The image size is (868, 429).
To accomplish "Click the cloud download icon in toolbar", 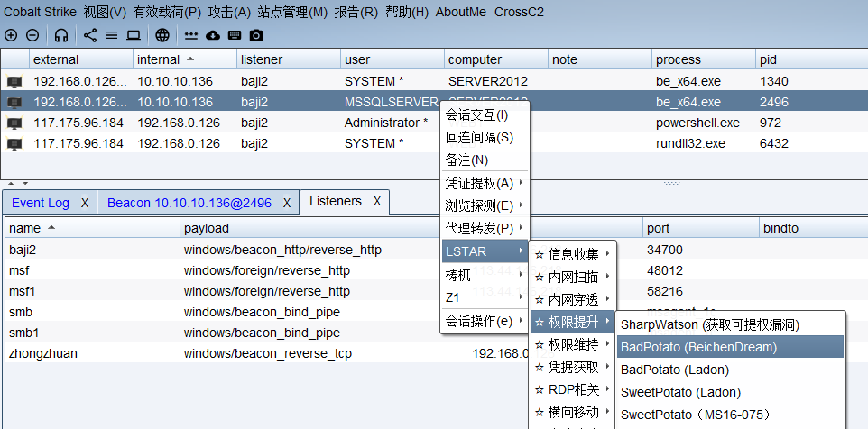I will pyautogui.click(x=213, y=35).
